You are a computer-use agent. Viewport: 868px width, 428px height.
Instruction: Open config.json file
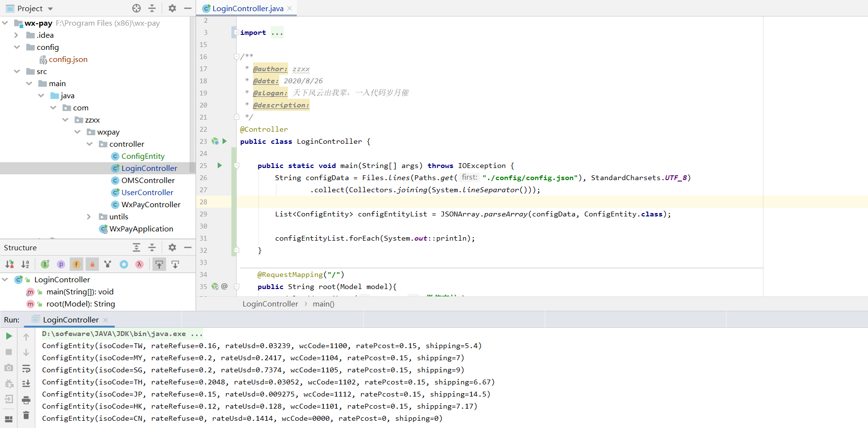tap(68, 60)
